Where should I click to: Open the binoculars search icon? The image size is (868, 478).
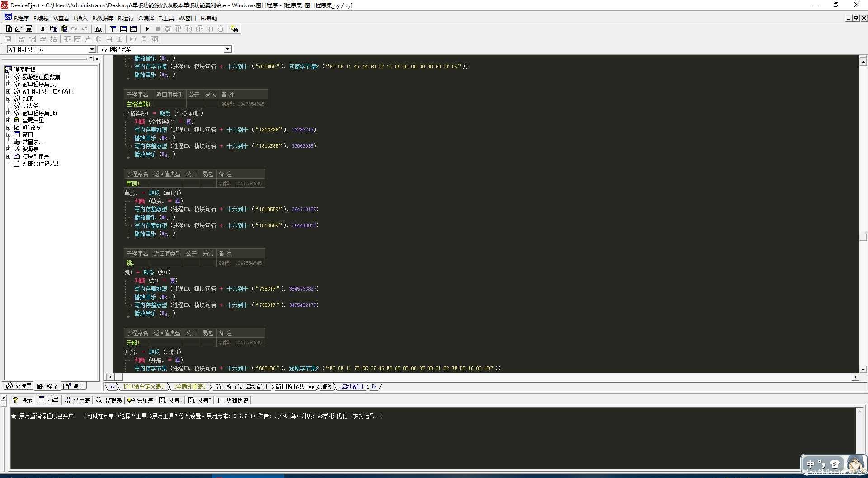click(234, 29)
